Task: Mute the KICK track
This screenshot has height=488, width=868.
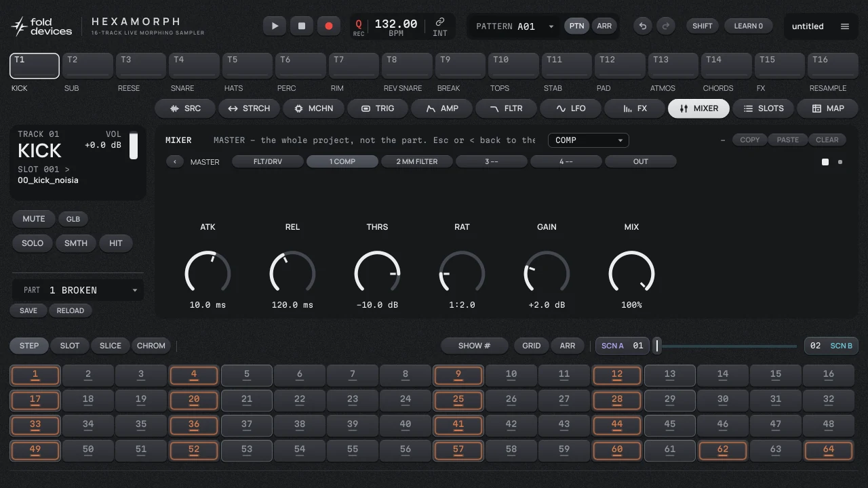Action: point(33,219)
